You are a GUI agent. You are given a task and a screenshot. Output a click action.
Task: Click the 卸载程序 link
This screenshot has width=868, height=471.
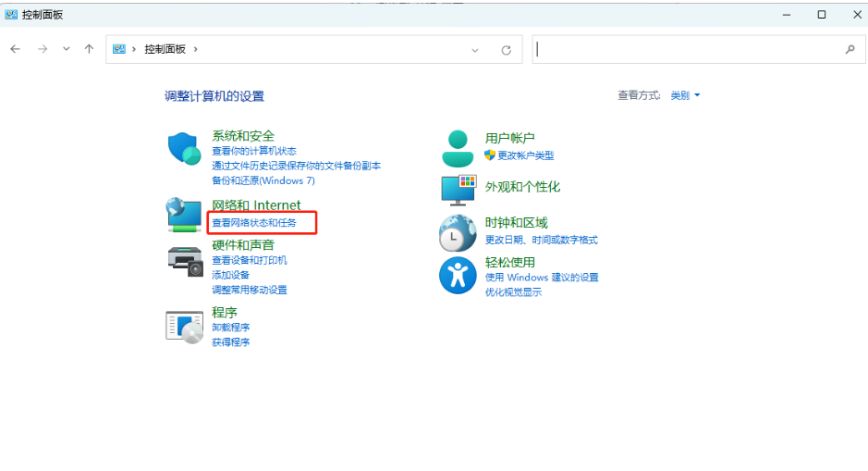[230, 328]
